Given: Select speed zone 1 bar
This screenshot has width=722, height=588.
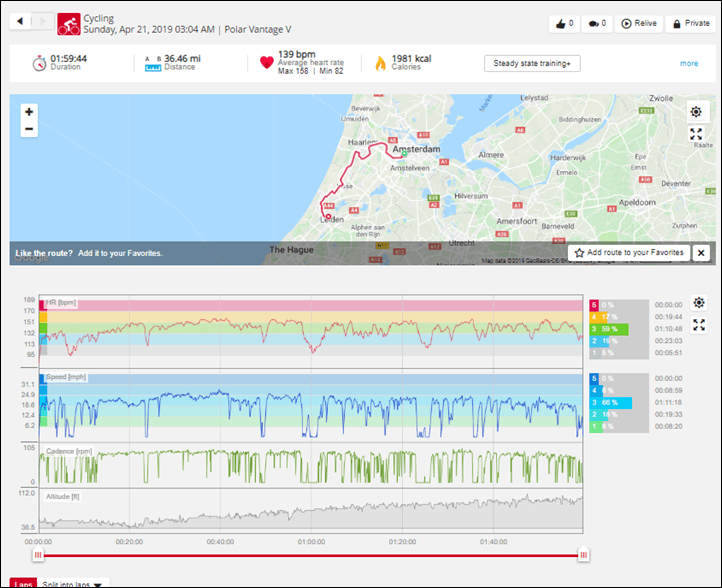Looking at the screenshot, I should [x=619, y=426].
